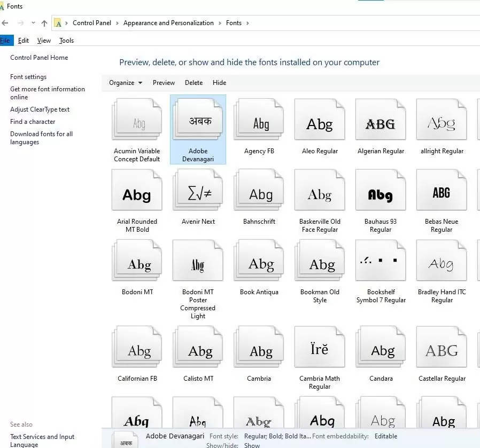Open the Edit menu
480x448 pixels.
pos(24,41)
